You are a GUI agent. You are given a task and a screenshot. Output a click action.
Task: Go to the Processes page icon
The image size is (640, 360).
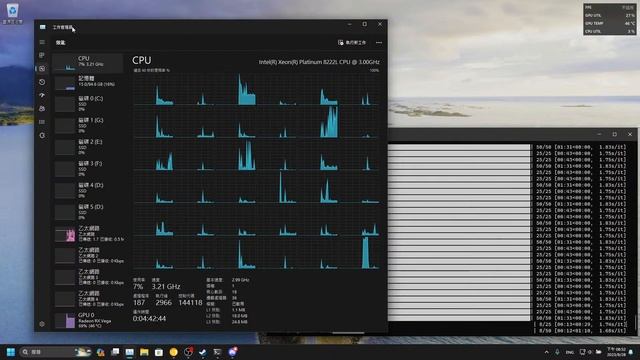[42, 55]
